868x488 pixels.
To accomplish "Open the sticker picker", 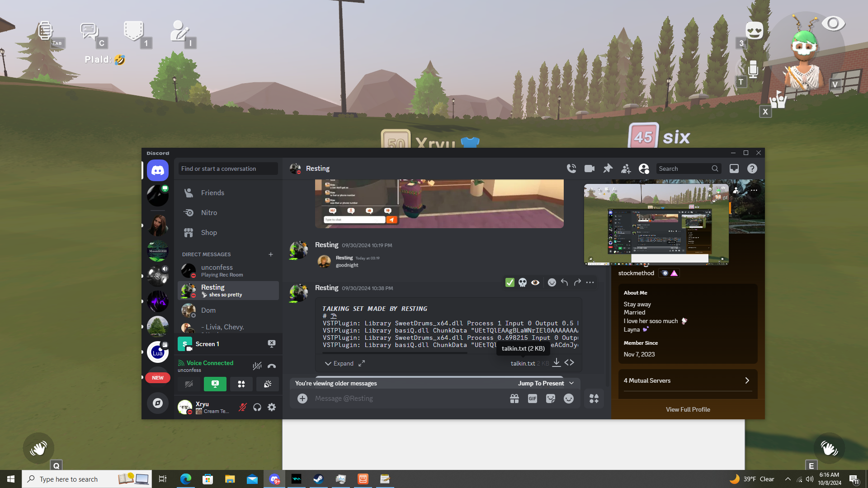I will click(x=551, y=399).
